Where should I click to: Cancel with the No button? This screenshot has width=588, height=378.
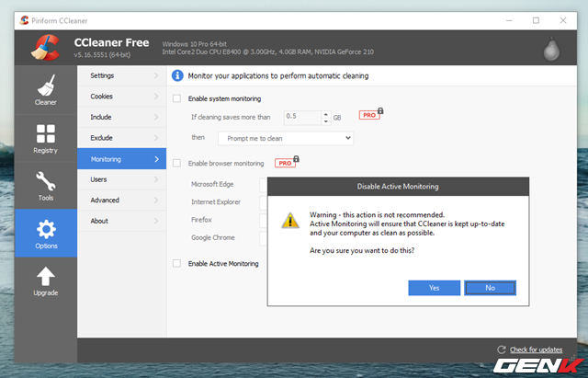(490, 288)
